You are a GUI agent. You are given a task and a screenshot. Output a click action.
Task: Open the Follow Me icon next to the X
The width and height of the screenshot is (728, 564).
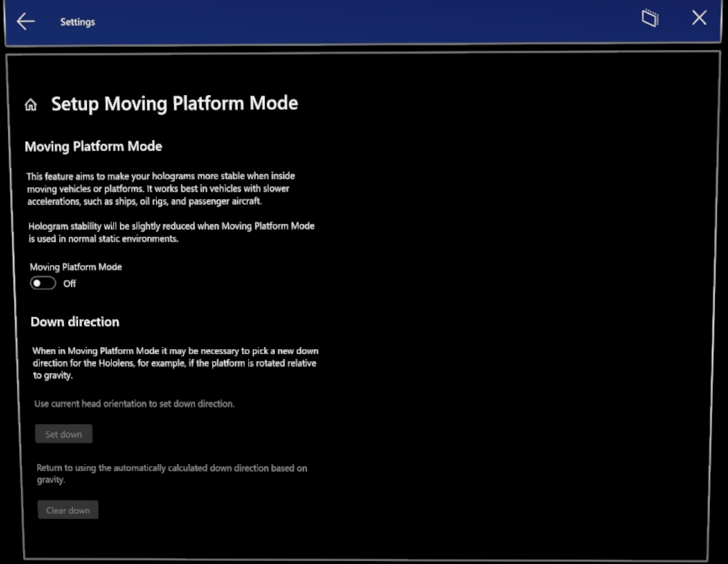[650, 18]
